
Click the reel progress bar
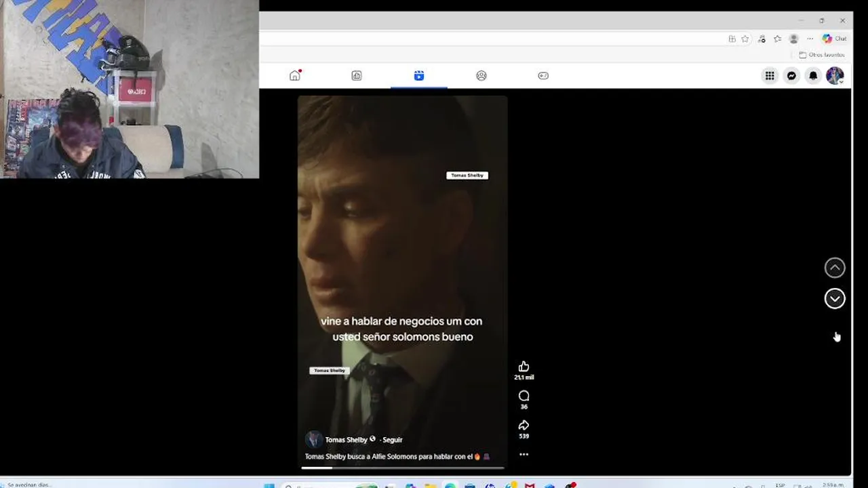point(403,468)
